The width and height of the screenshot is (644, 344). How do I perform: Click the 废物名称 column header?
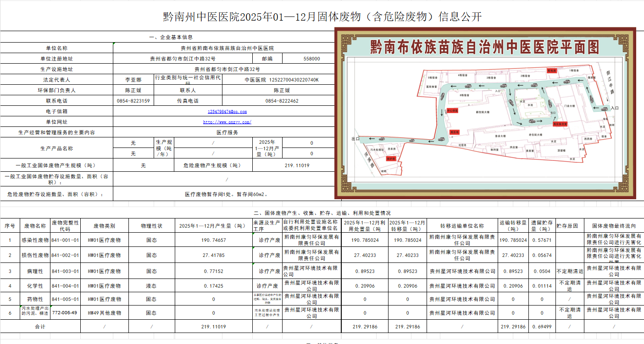coord(35,226)
